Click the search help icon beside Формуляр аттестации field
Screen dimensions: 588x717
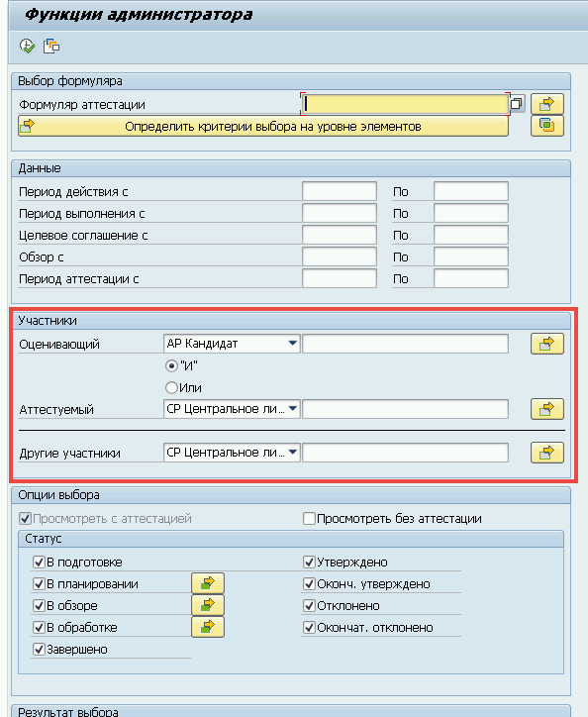pos(517,103)
